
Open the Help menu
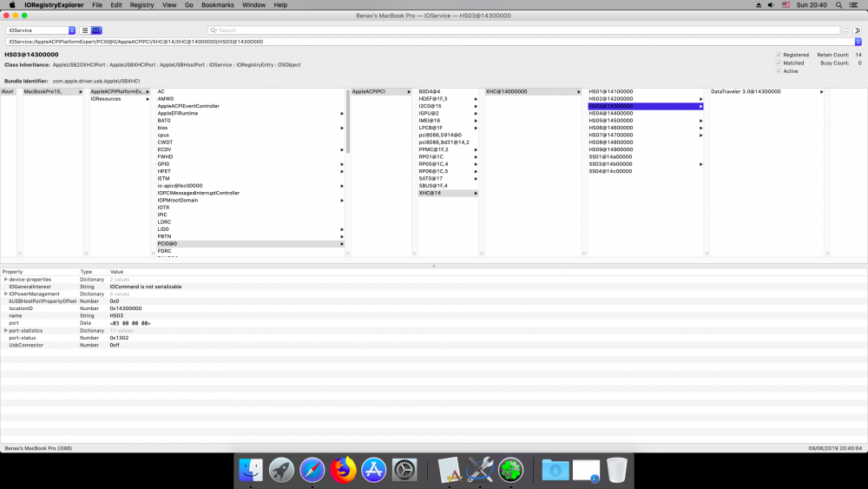point(280,5)
